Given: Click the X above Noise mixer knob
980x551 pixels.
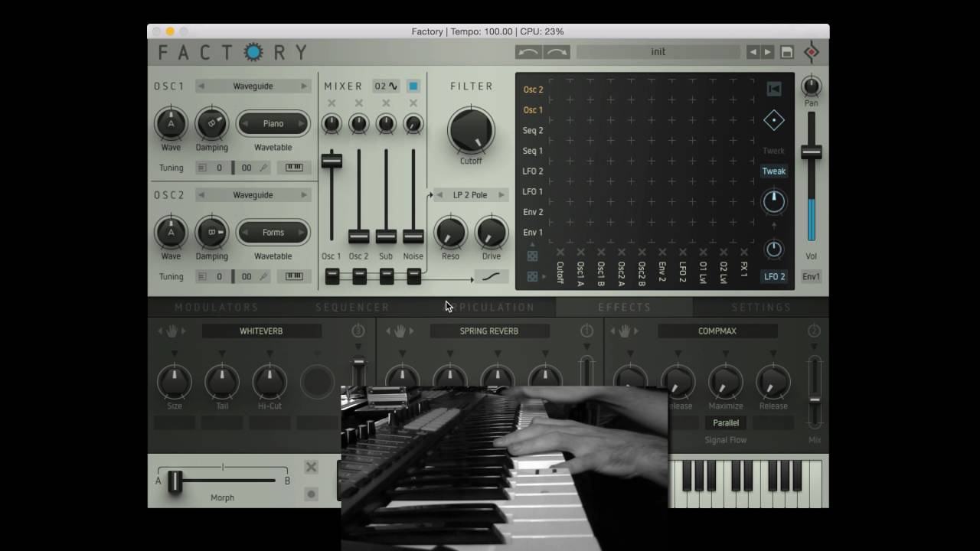Looking at the screenshot, I should pos(413,103).
